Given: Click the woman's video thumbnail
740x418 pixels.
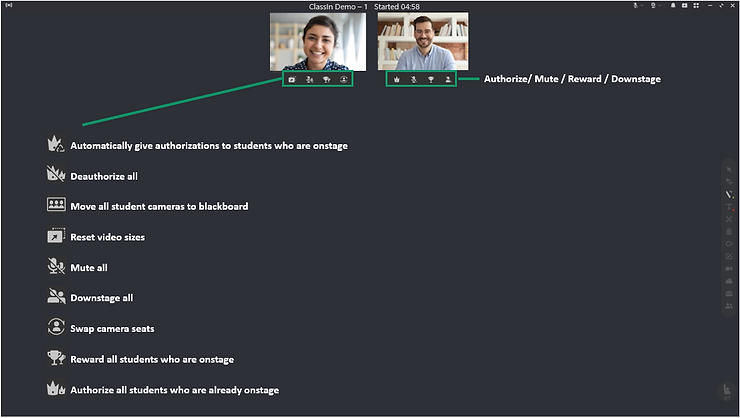Looking at the screenshot, I should [x=314, y=41].
